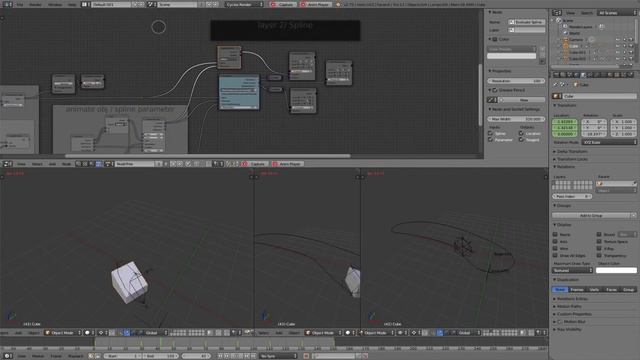This screenshot has width=640, height=360.
Task: Open the outliner Search menu
Action: point(587,13)
